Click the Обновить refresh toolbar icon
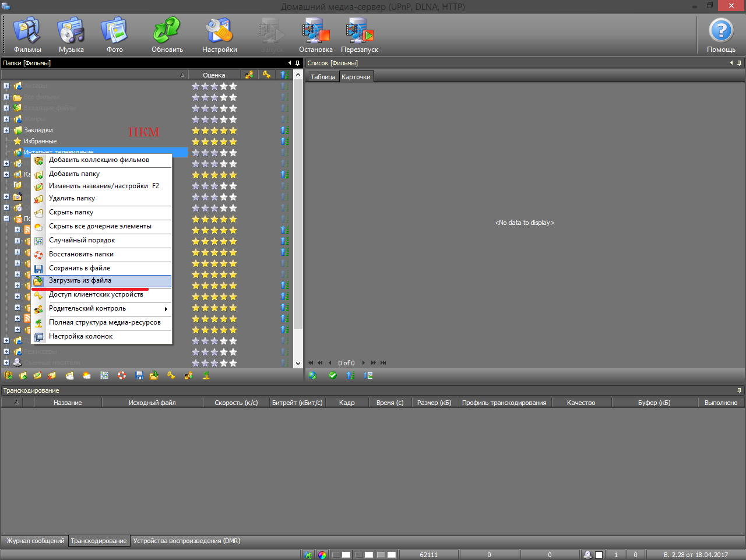Image resolution: width=746 pixels, height=560 pixels. pos(167,36)
